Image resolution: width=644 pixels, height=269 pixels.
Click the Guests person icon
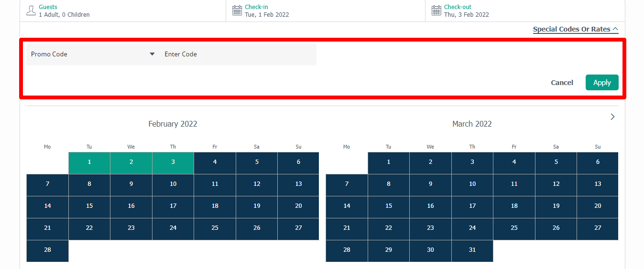[31, 11]
